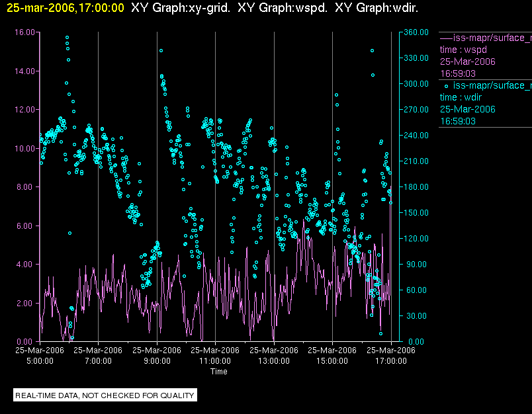532x414 pixels.
Task: Click the 17:00:00 x-axis tick label
Action: tap(391, 361)
